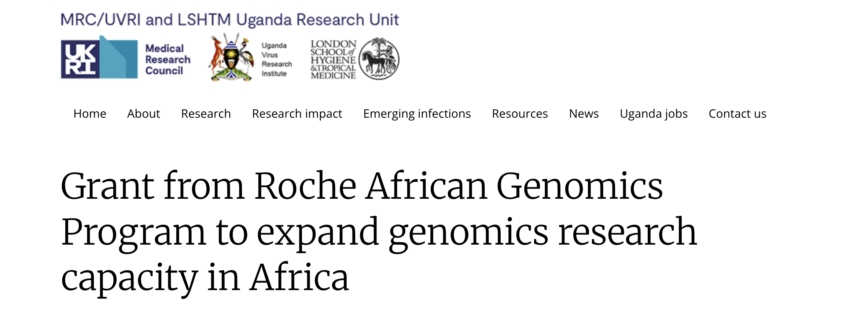Select the Resources navigation item
This screenshot has width=868, height=322.
[x=520, y=114]
